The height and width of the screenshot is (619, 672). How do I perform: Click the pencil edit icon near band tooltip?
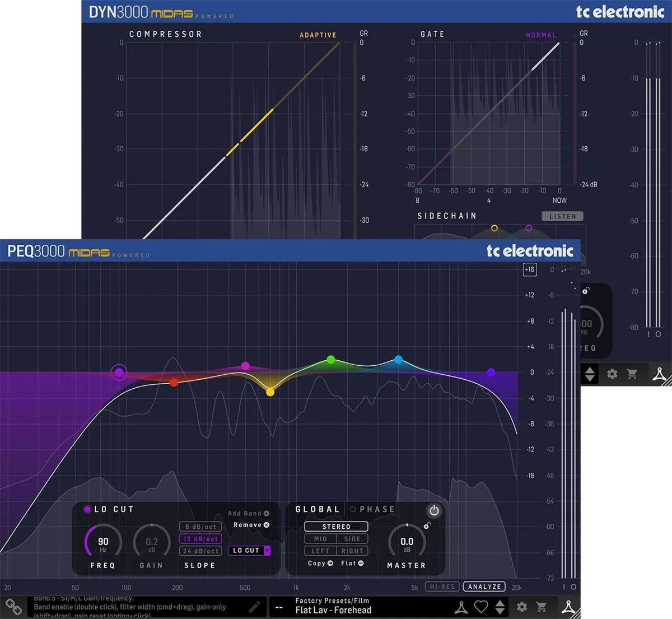[255, 608]
